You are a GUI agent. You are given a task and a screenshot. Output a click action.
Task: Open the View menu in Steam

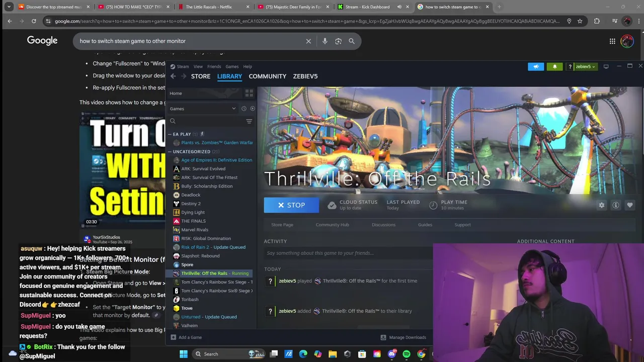point(198,66)
